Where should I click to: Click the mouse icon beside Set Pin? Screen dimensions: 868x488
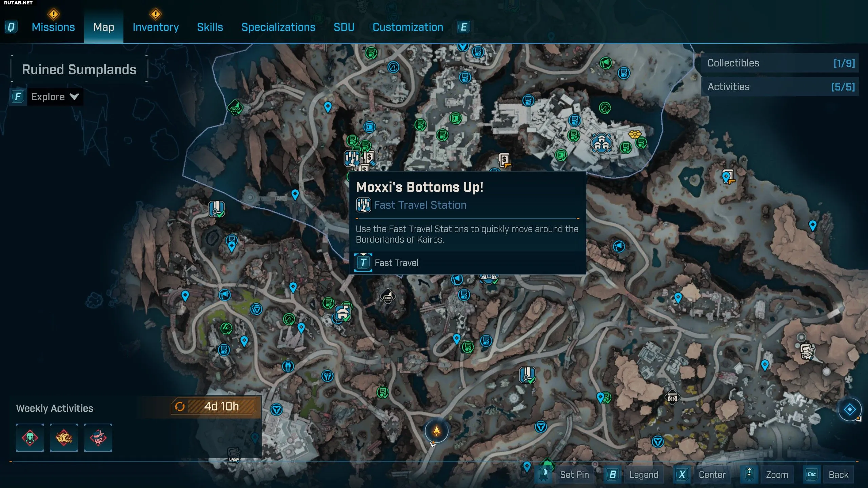click(x=544, y=474)
